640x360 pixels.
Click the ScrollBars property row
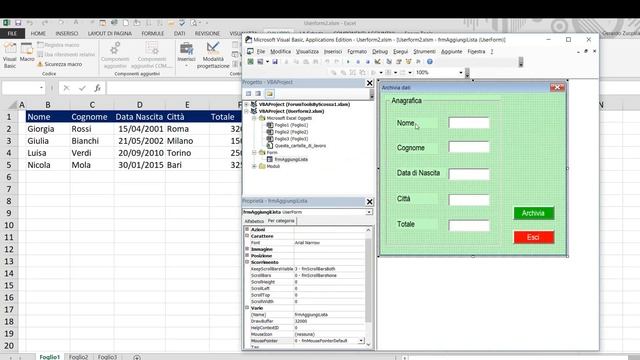pos(307,276)
